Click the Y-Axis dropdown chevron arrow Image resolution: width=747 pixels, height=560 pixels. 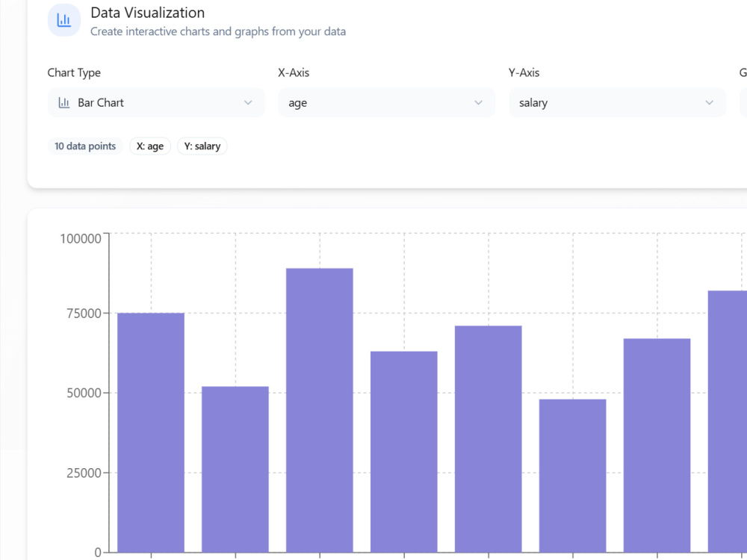point(709,102)
